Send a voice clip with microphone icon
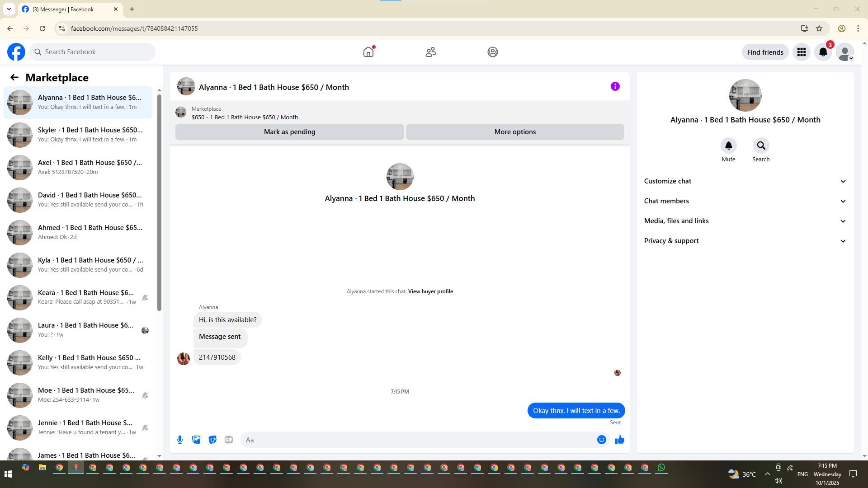Image resolution: width=868 pixels, height=488 pixels. pos(180,440)
